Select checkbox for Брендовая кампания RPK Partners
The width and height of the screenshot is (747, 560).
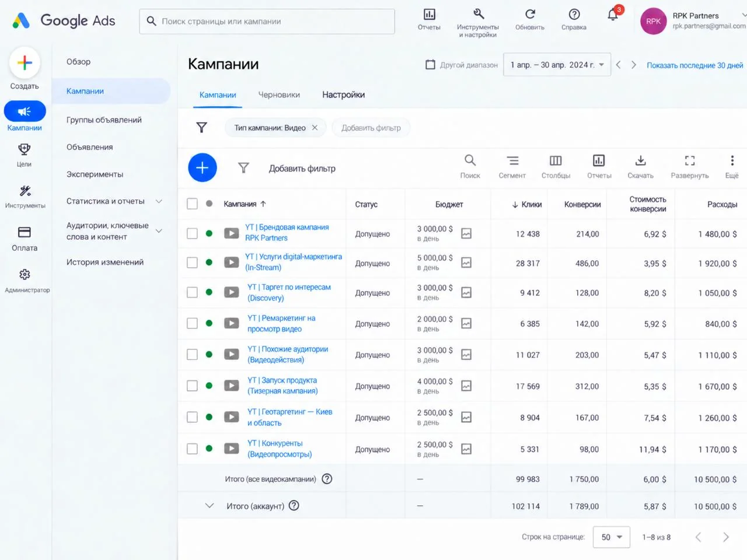192,233
